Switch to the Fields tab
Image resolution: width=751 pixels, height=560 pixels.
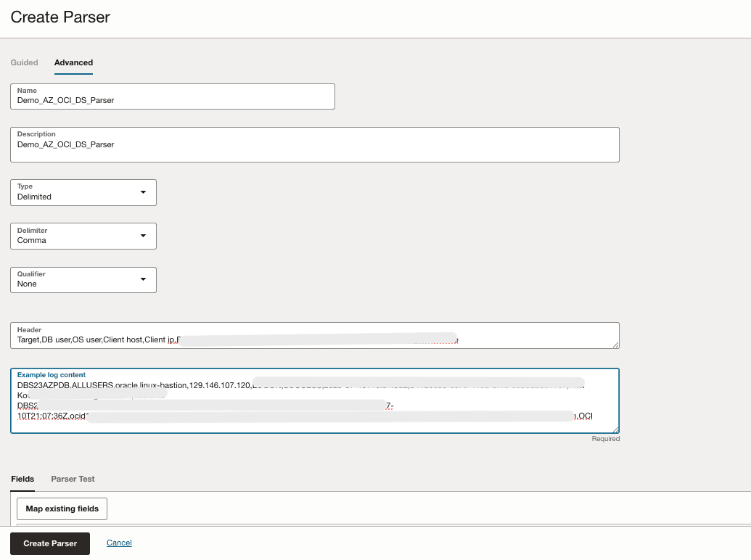click(22, 479)
